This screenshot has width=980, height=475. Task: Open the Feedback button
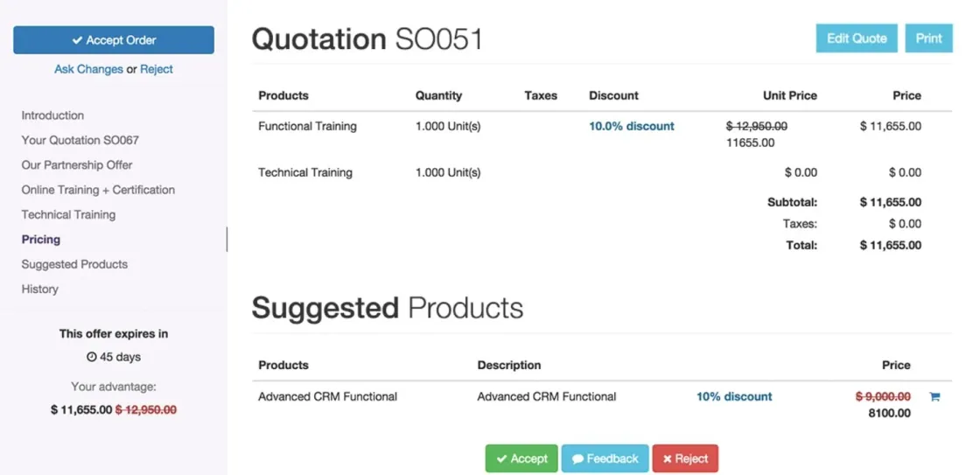(x=605, y=458)
